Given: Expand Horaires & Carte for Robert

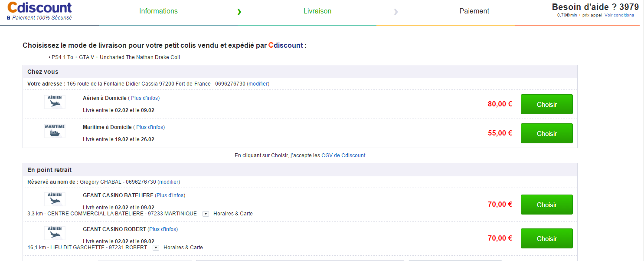Looking at the screenshot, I should pyautogui.click(x=156, y=248).
